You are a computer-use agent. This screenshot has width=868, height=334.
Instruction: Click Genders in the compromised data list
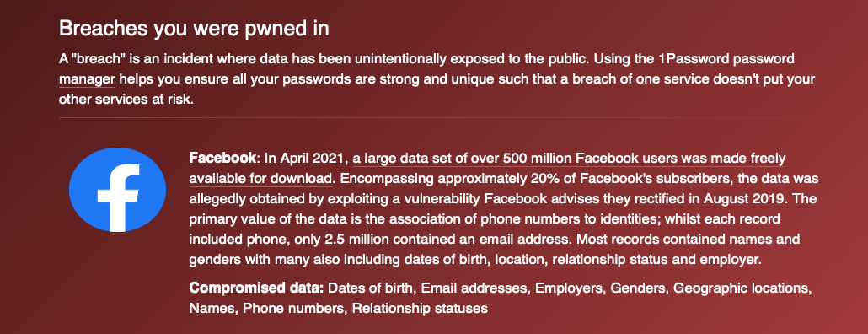point(635,288)
